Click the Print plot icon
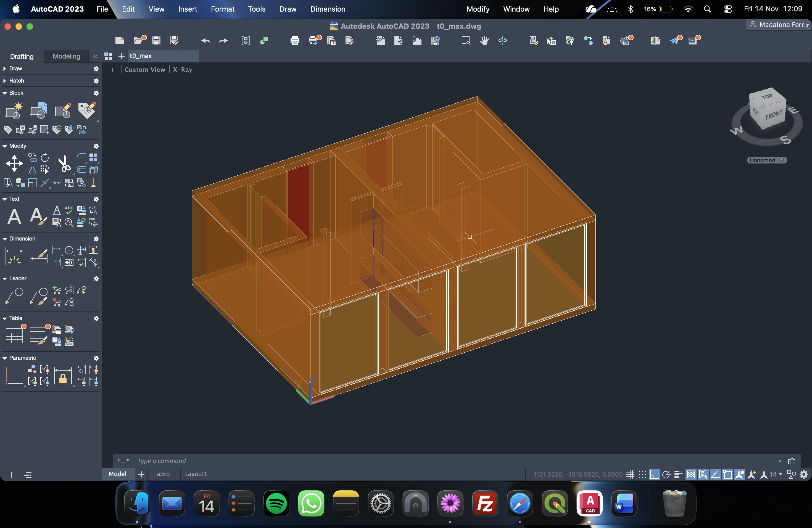 294,41
